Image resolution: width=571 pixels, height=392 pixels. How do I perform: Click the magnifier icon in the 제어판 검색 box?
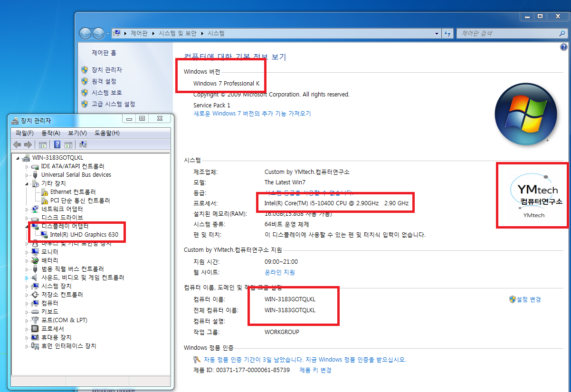tap(561, 34)
